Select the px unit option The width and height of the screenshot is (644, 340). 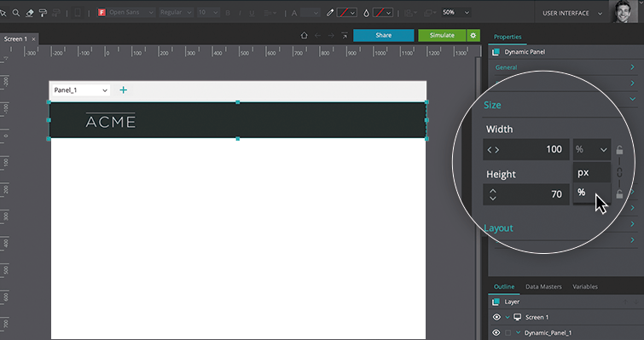591,173
